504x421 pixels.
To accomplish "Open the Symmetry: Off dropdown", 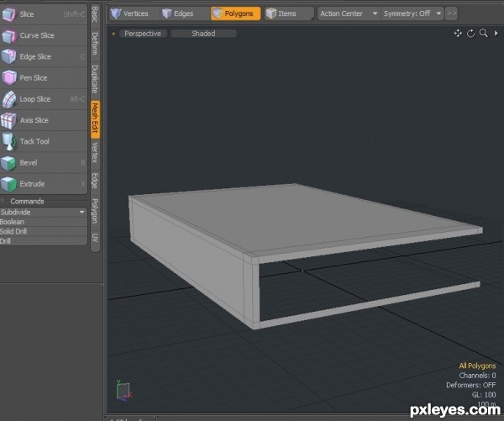I will [x=412, y=13].
